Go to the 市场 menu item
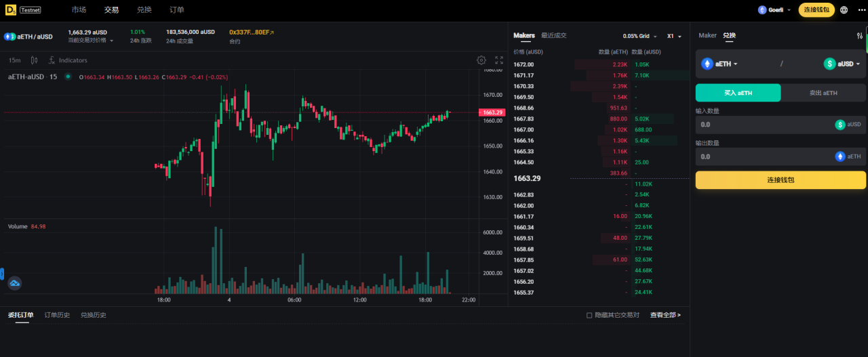Image resolution: width=868 pixels, height=357 pixels. click(79, 10)
